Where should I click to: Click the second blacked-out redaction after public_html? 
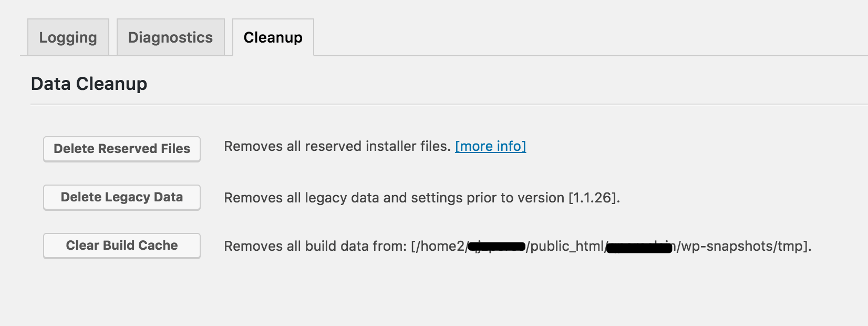tap(639, 247)
